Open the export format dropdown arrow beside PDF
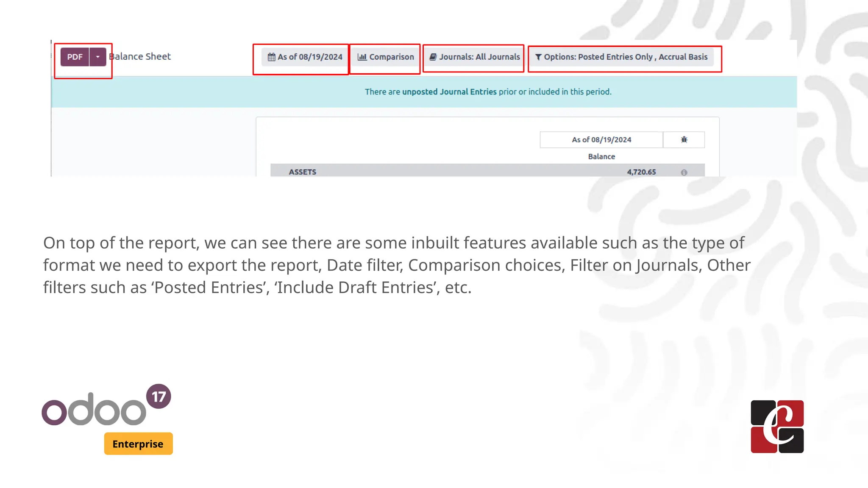868x488 pixels. tap(98, 57)
